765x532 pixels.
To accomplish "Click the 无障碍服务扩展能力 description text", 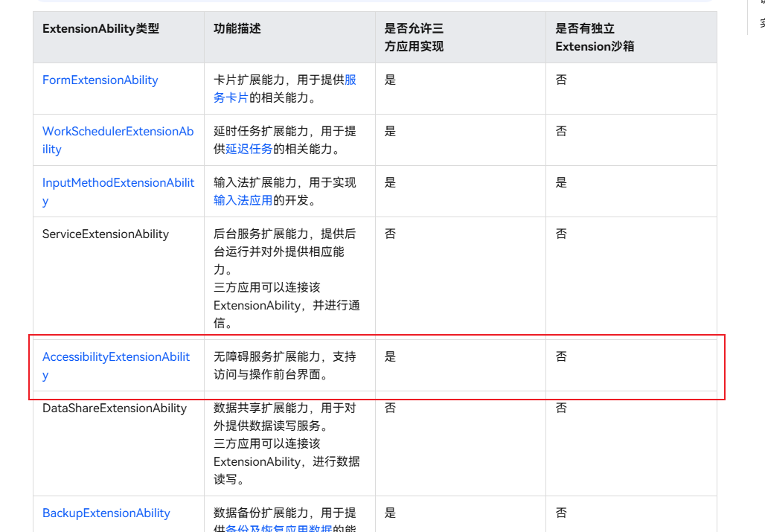I will pos(284,357).
